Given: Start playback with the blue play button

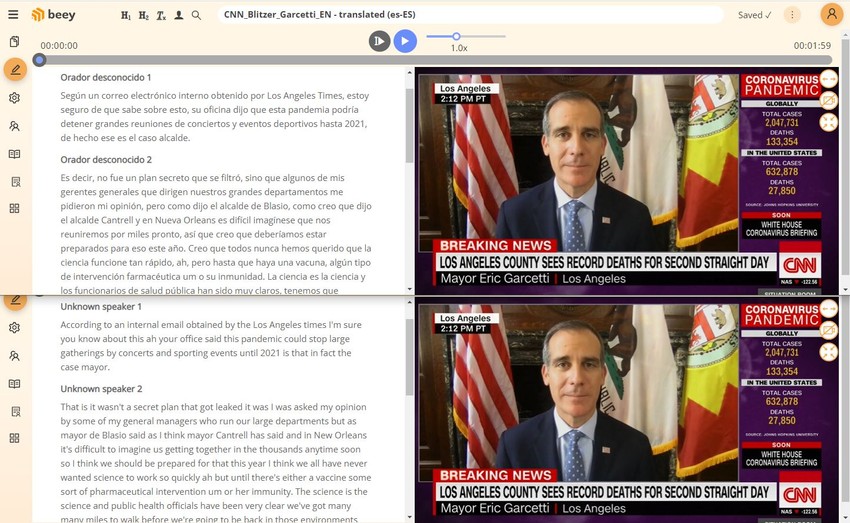Looking at the screenshot, I should (405, 41).
